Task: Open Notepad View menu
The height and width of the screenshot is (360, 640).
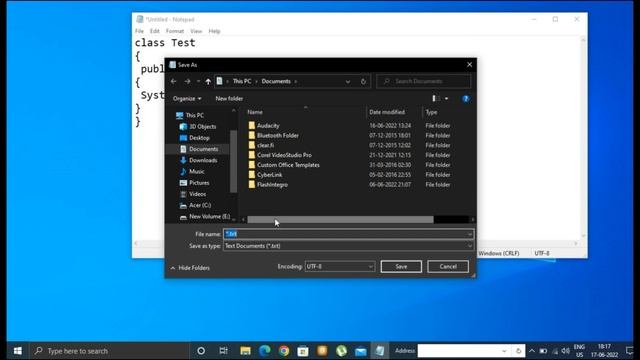Action: pos(196,31)
